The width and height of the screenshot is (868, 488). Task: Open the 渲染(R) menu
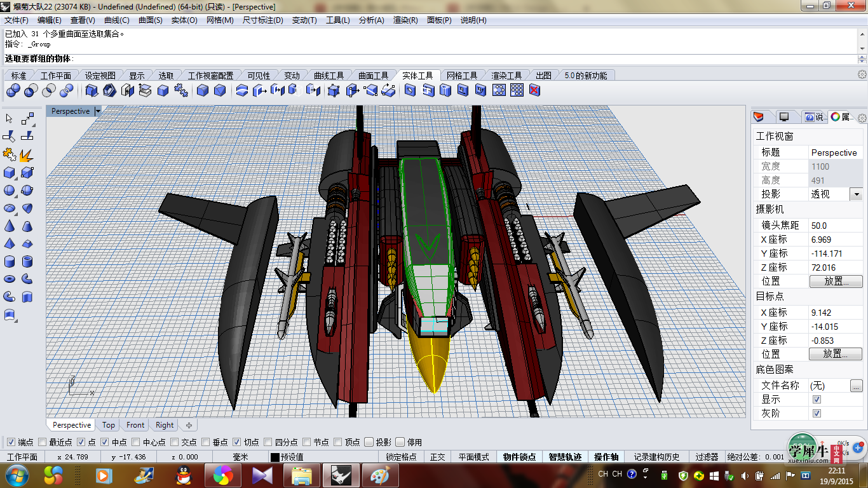click(x=405, y=20)
